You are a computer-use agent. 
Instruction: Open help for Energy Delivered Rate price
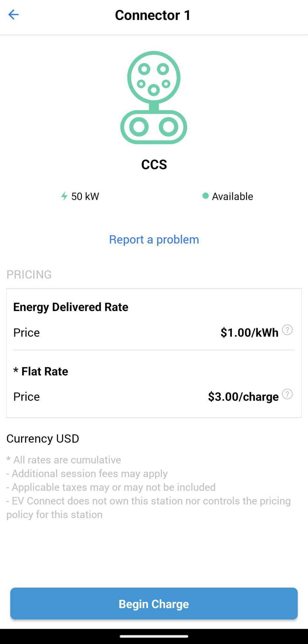tap(287, 330)
